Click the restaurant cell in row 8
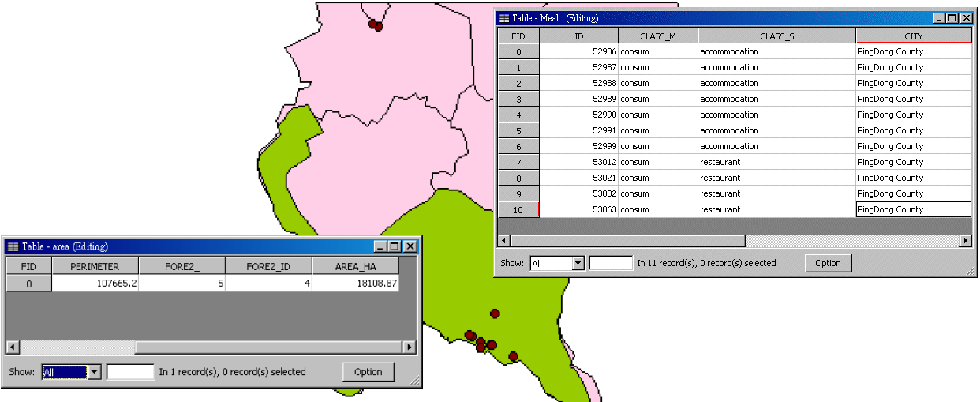This screenshot has height=402, width=980. tap(776, 178)
